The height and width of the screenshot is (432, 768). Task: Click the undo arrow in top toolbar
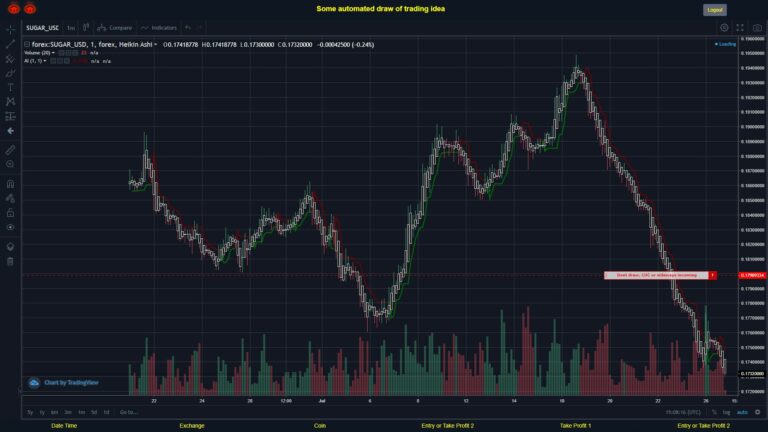[188, 27]
